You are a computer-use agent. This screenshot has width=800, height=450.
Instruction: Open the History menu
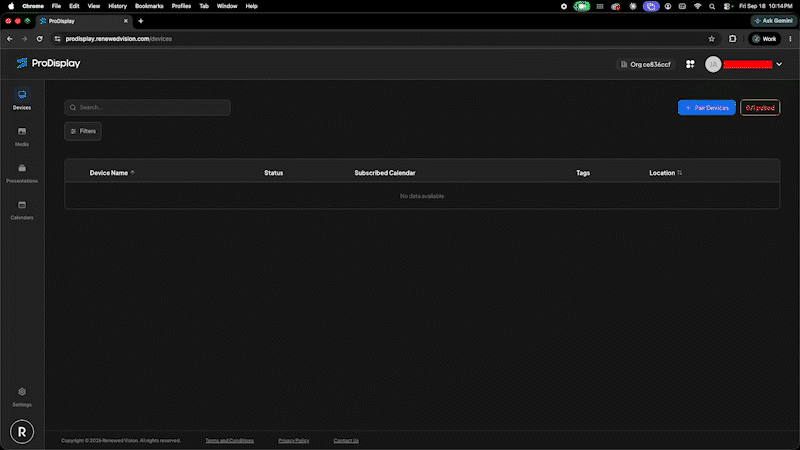click(117, 6)
